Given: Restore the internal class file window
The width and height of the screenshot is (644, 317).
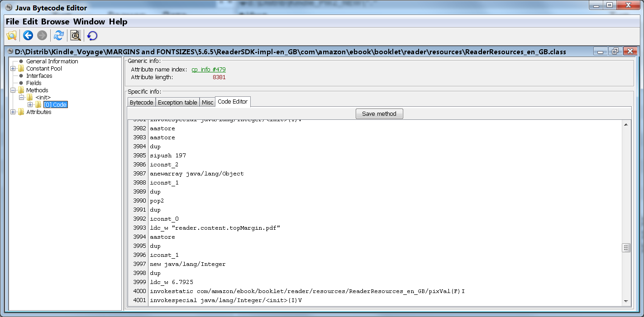Looking at the screenshot, I should coord(615,52).
